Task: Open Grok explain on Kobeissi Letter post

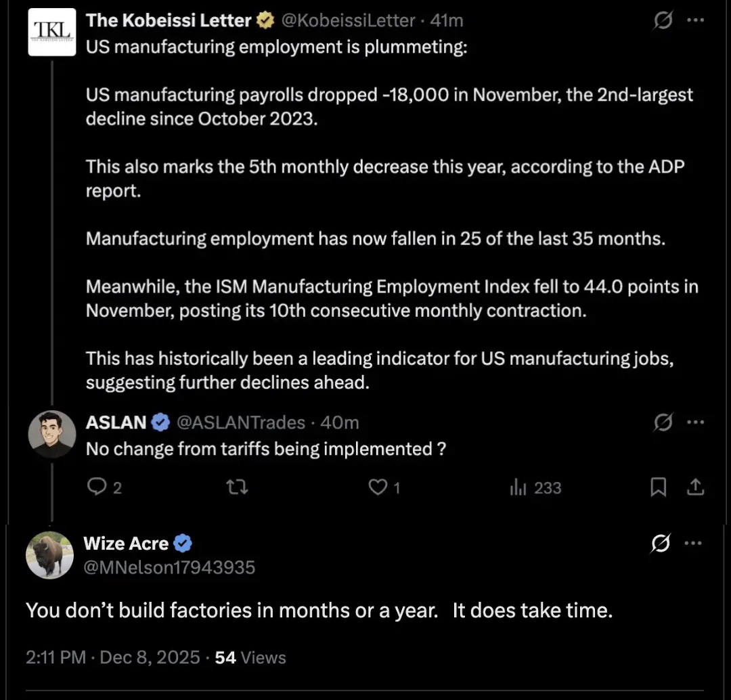Action: coord(663,21)
